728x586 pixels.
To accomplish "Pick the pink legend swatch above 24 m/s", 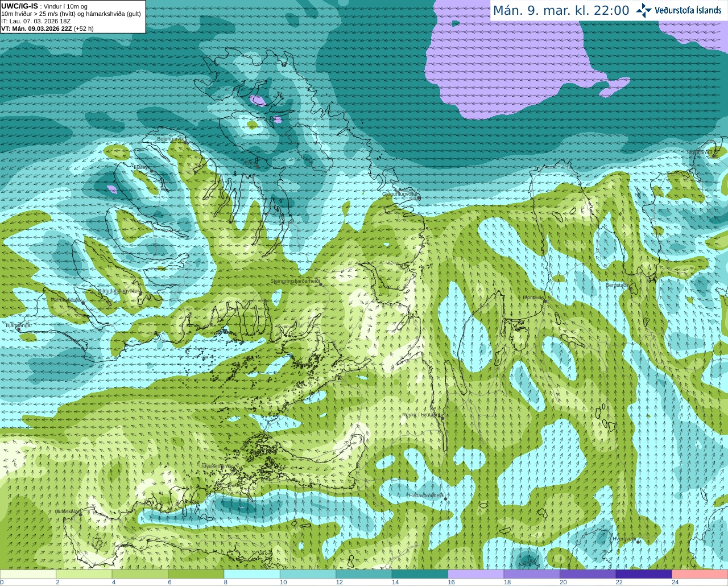I will click(x=700, y=574).
